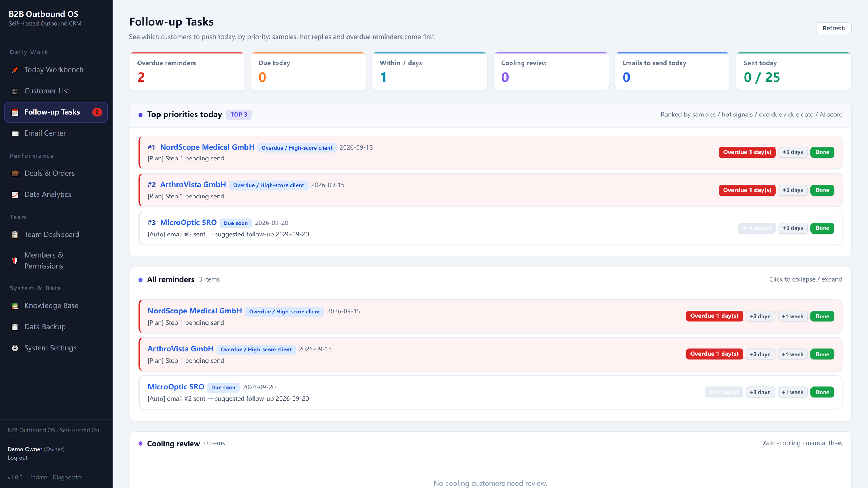Image resolution: width=868 pixels, height=488 pixels.
Task: Navigate to Deals & Orders
Action: (56, 173)
